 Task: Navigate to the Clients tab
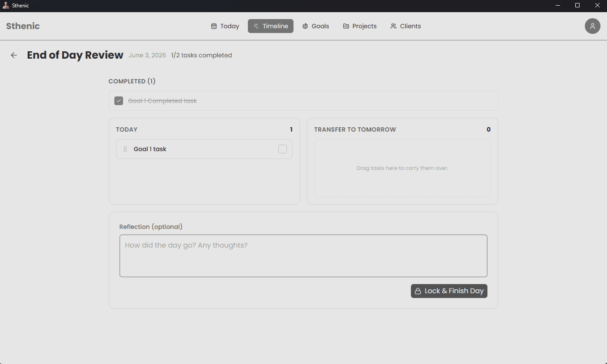pyautogui.click(x=406, y=26)
